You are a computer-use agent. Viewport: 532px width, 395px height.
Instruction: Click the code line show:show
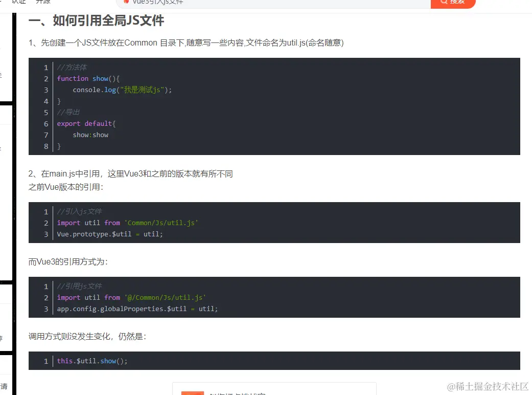tap(90, 135)
